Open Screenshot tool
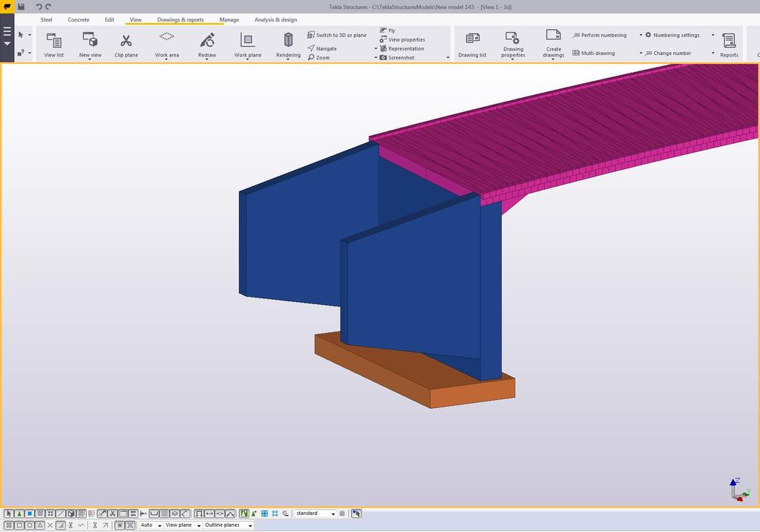Image resolution: width=760 pixels, height=532 pixels. (x=397, y=58)
